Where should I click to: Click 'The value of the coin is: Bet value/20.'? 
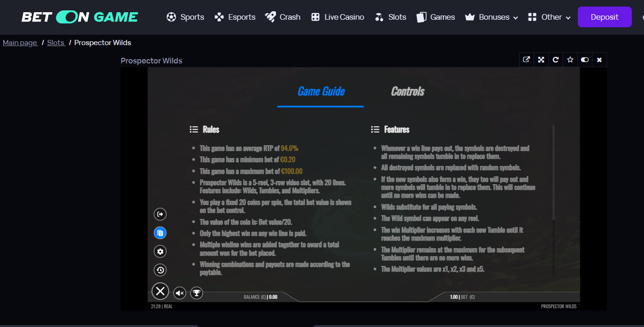246,222
